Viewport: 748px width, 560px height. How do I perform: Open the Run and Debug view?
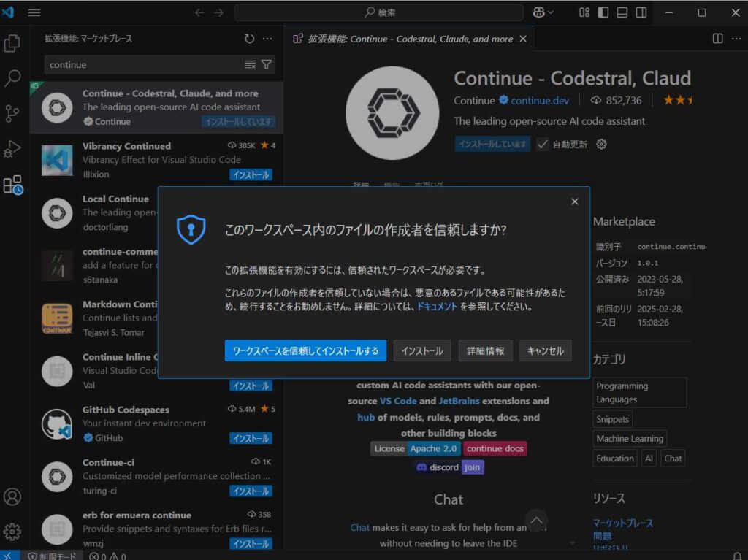pos(12,149)
